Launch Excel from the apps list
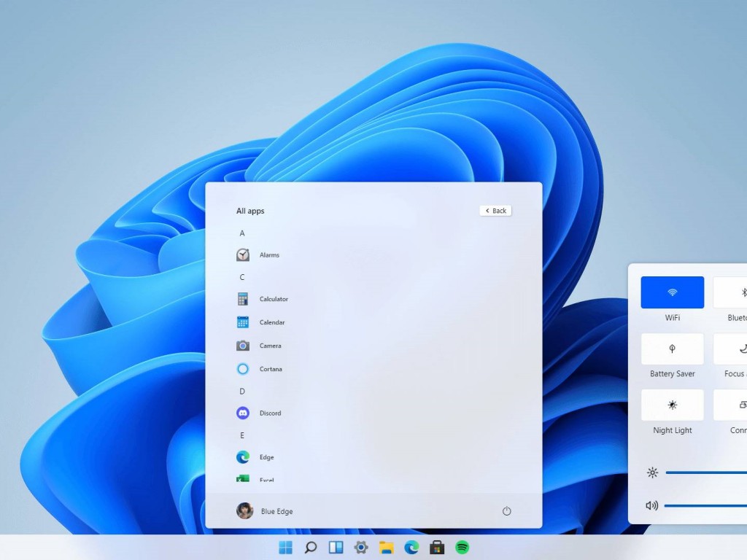Viewport: 747px width, 560px height. pos(268,480)
